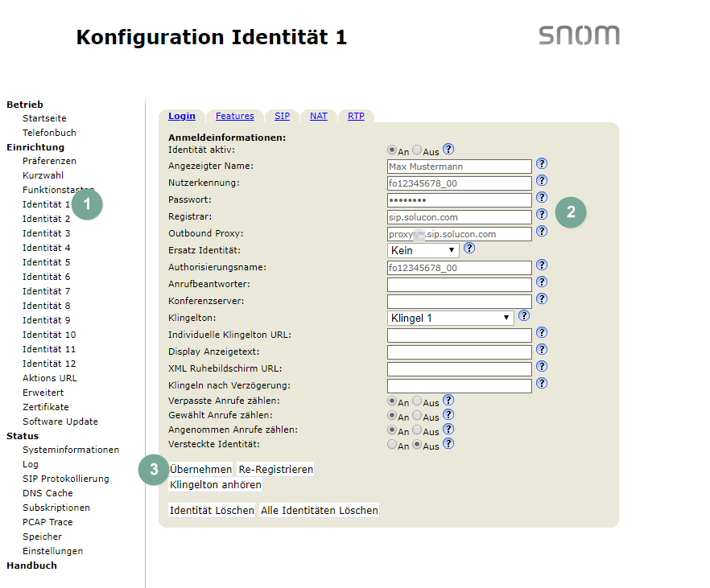Set Identität aktiv to An
The image size is (710, 588).
coord(392,150)
